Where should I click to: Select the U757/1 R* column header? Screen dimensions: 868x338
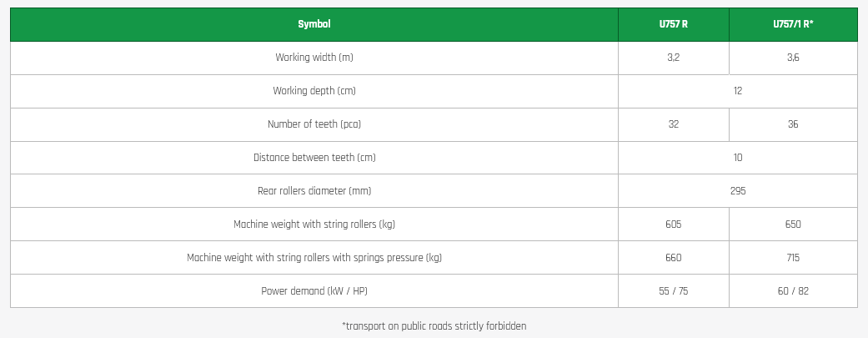pos(793,24)
